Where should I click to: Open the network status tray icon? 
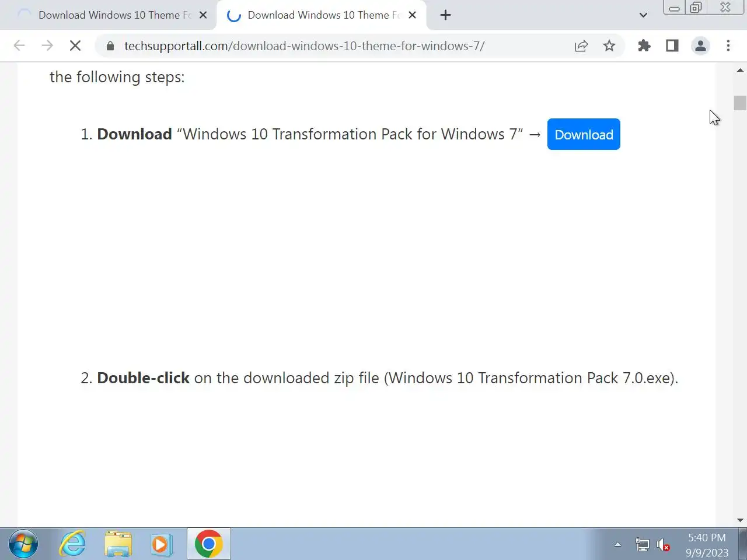[642, 545]
